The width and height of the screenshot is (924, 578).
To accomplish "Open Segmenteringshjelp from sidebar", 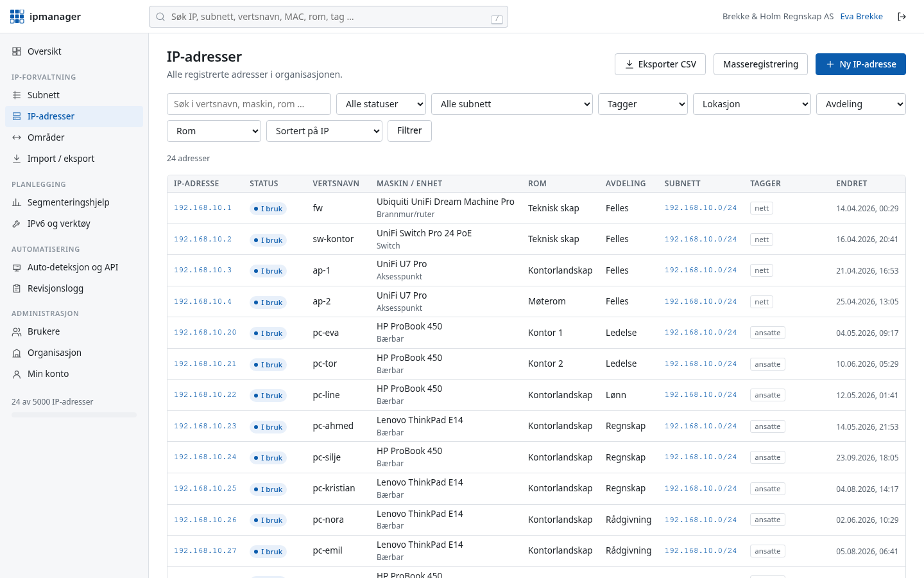I will point(74,202).
